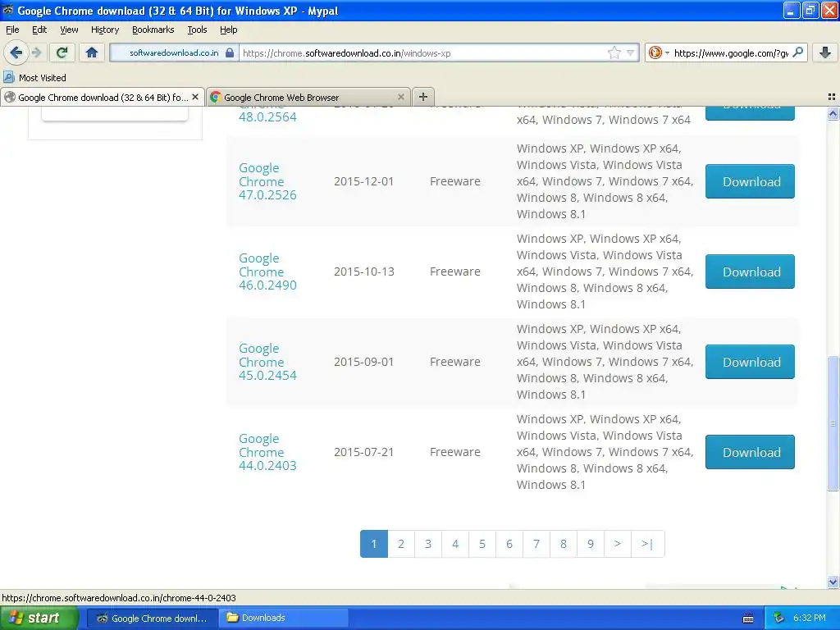Go to pagination page 8

pyautogui.click(x=564, y=544)
